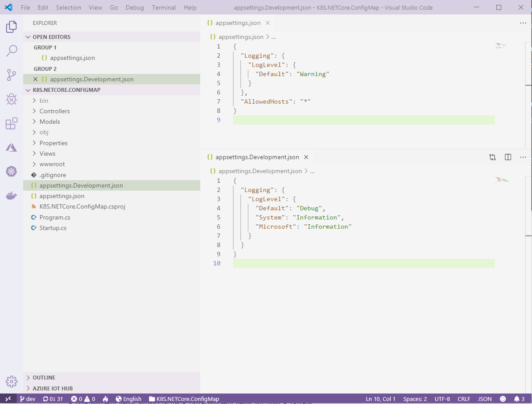Change language mode via JSON status item
Viewport: 532px width, 404px height.
pos(484,399)
